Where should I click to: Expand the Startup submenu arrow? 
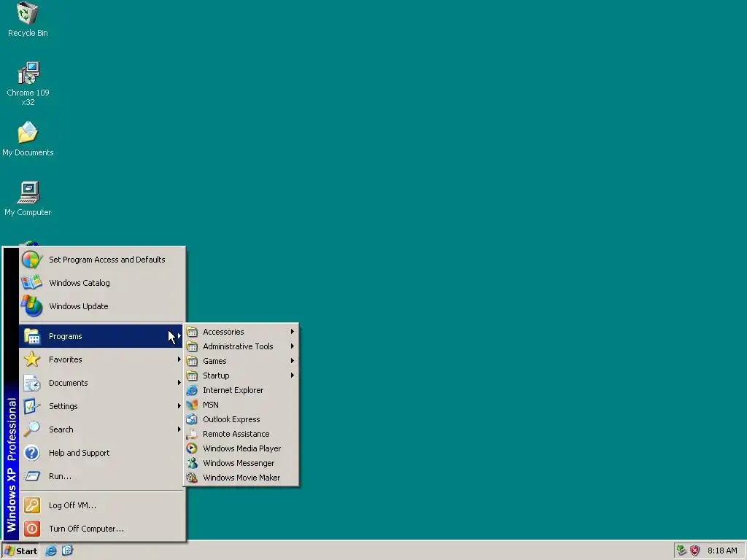pyautogui.click(x=293, y=376)
